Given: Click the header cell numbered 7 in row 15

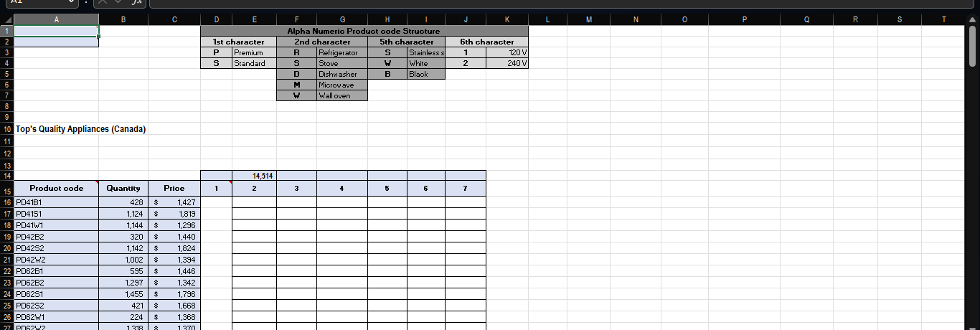Looking at the screenshot, I should point(466,188).
